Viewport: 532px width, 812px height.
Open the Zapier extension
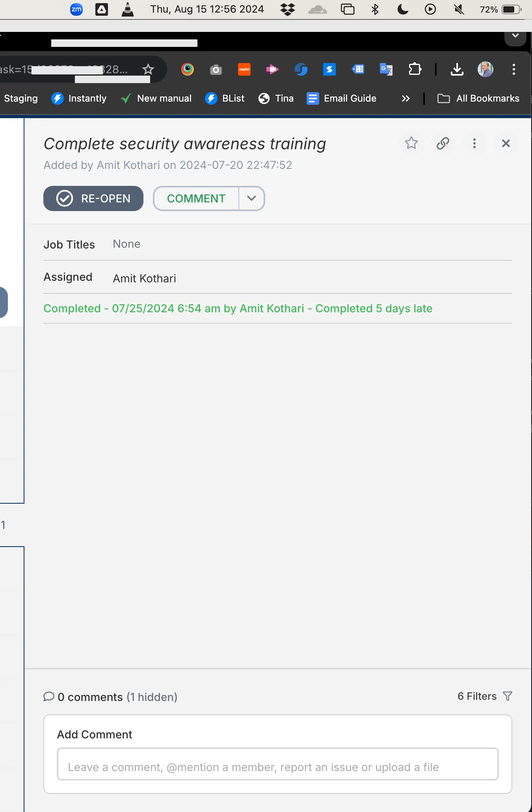pyautogui.click(x=244, y=69)
